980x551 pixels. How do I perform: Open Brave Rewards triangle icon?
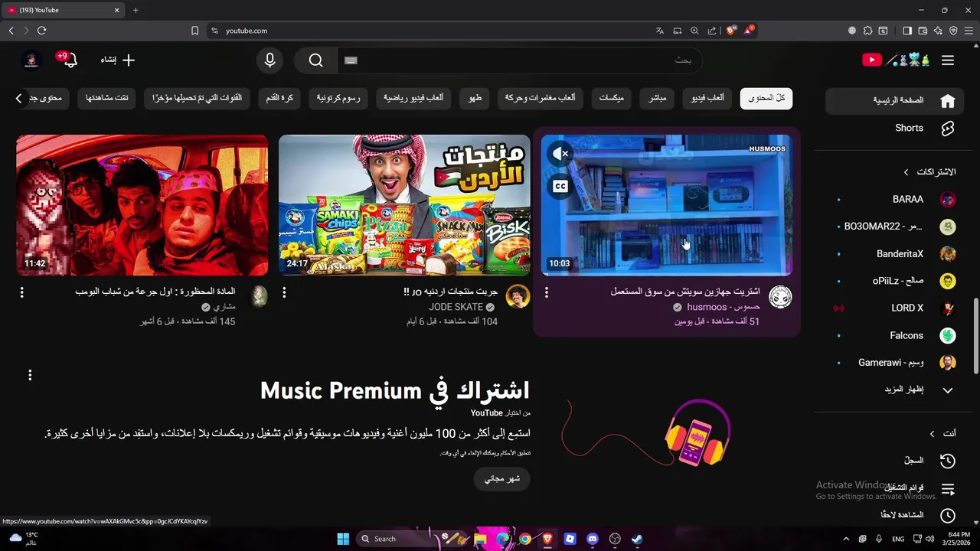point(749,31)
